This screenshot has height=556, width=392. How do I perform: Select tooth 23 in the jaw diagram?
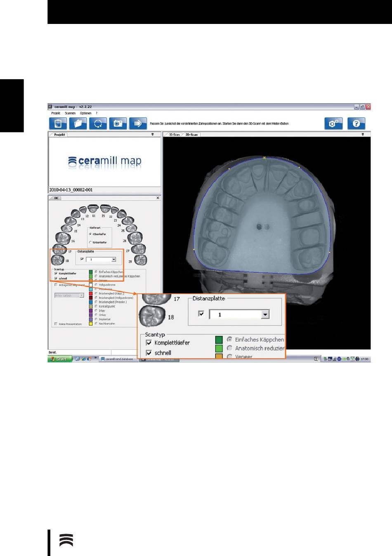(x=122, y=213)
